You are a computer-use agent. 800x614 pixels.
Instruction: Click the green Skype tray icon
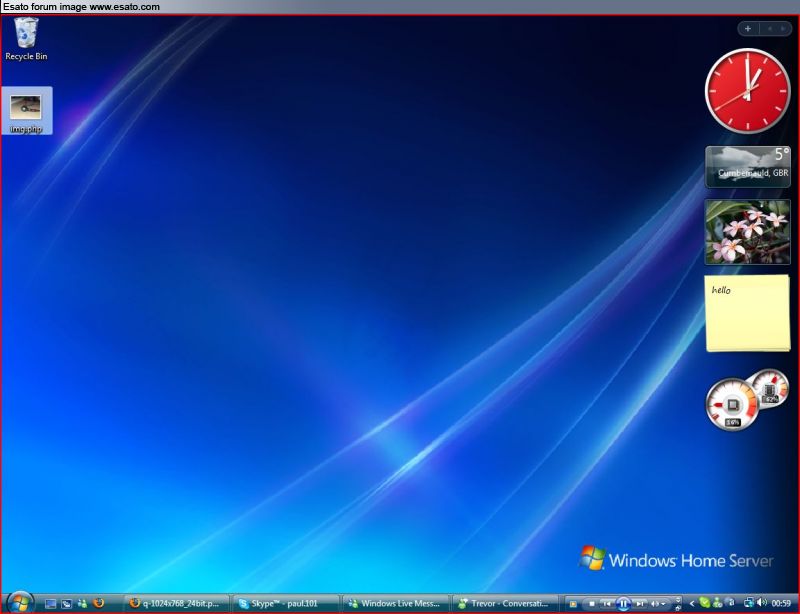pos(705,603)
